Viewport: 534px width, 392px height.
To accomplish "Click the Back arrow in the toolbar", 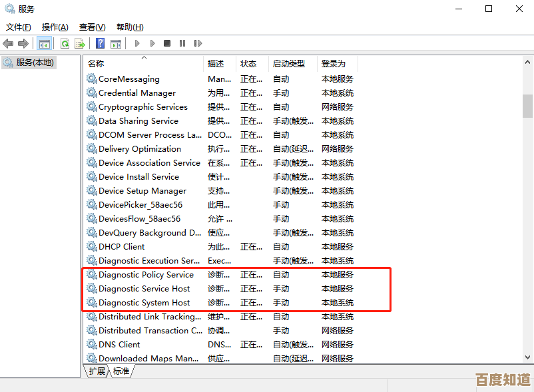I will 8,43.
